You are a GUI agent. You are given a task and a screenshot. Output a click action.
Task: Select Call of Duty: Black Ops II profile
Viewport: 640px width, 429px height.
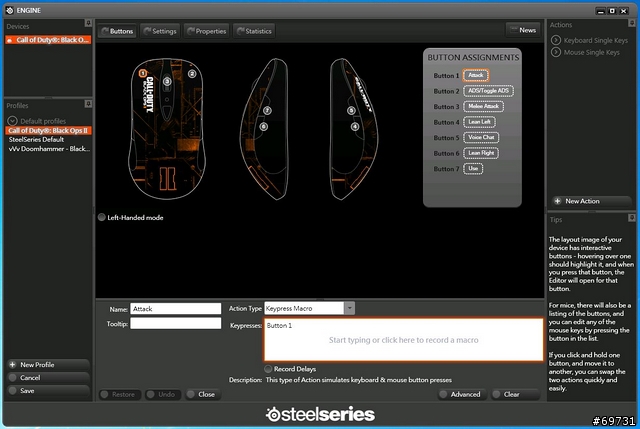click(48, 130)
